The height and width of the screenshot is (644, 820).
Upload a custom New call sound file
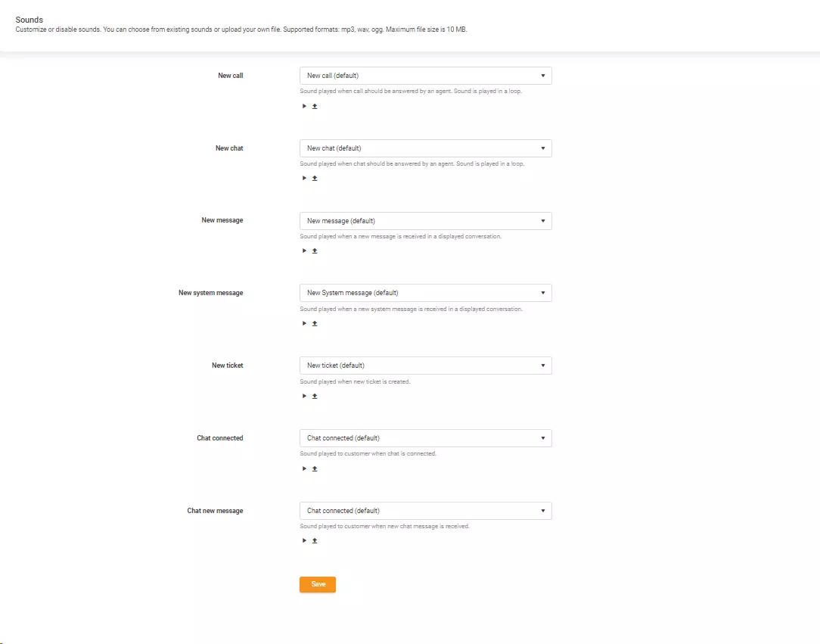[315, 106]
